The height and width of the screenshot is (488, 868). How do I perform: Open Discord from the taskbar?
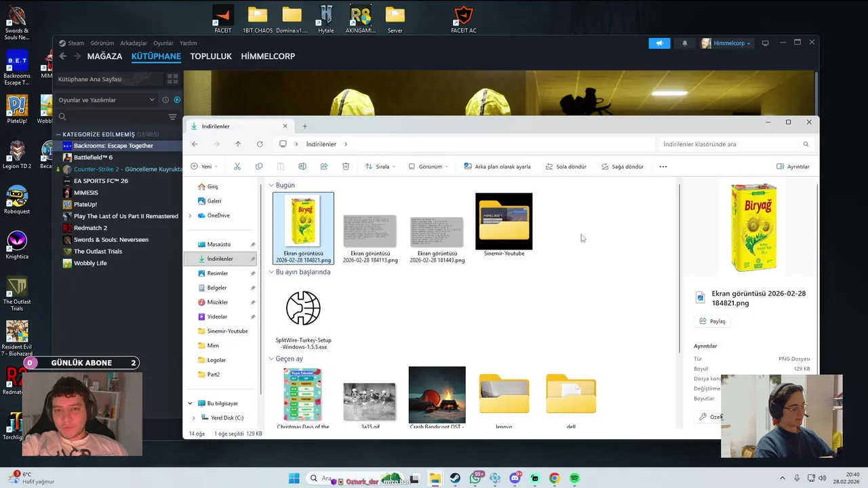tap(515, 478)
